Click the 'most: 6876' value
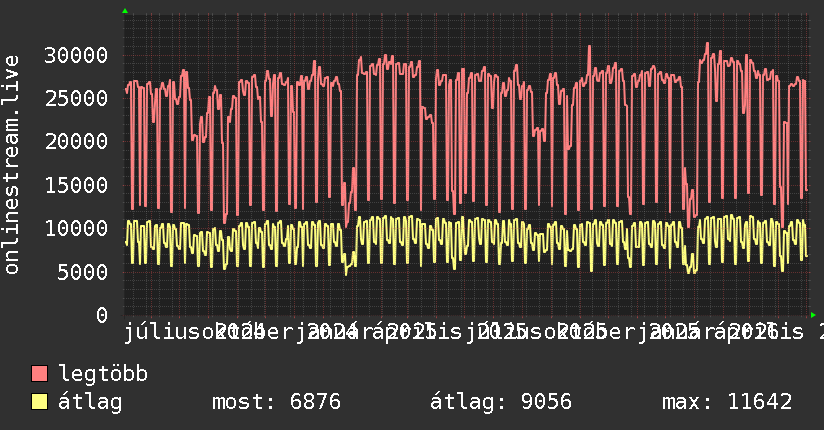Viewport: 824px width, 430px height. 276,402
